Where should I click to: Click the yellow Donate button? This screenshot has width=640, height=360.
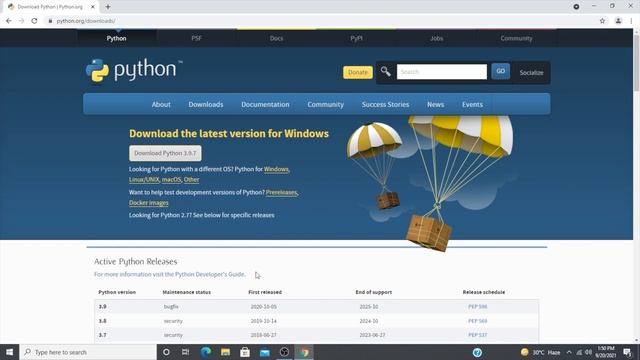tap(358, 72)
